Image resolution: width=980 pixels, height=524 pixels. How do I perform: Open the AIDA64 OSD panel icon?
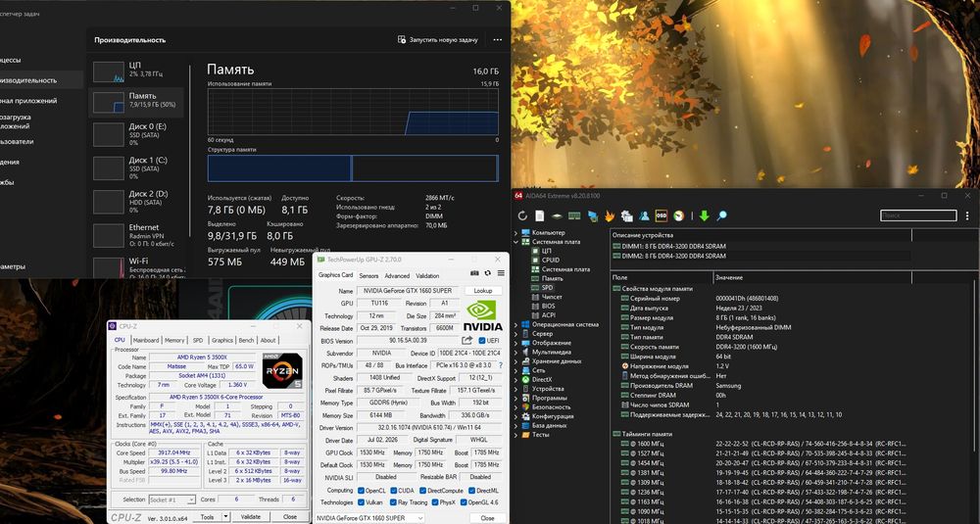click(x=661, y=216)
